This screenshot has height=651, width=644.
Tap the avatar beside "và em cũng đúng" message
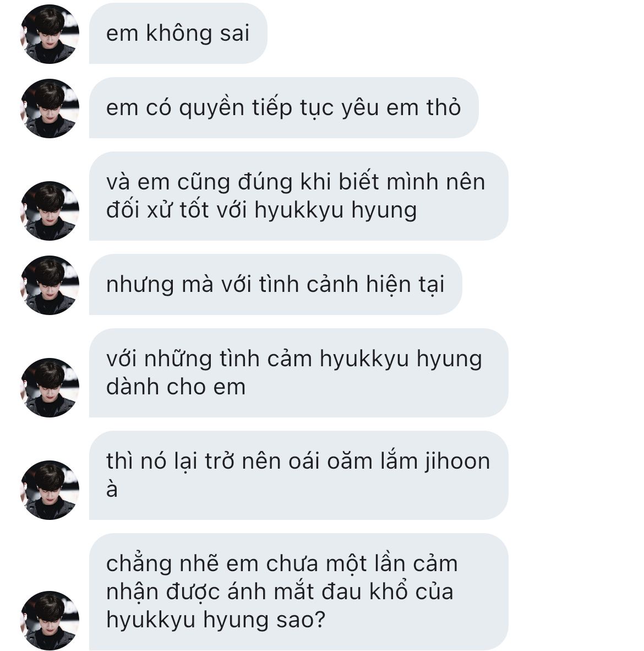coord(50,211)
